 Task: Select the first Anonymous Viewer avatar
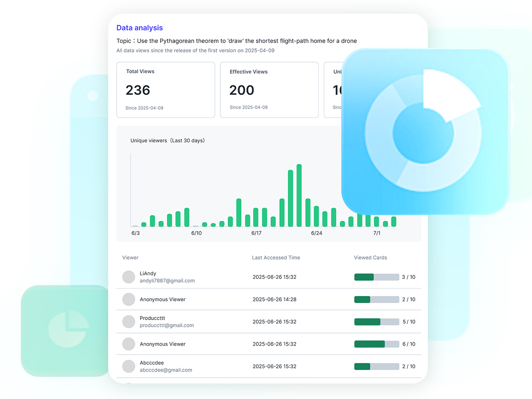[x=129, y=299]
